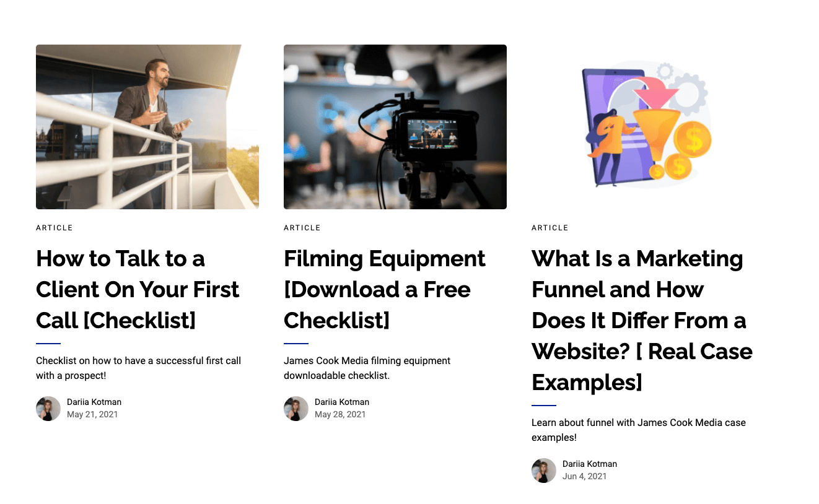Click Dariia Kotman name on second card
Image resolution: width=819 pixels, height=504 pixels.
(x=342, y=402)
